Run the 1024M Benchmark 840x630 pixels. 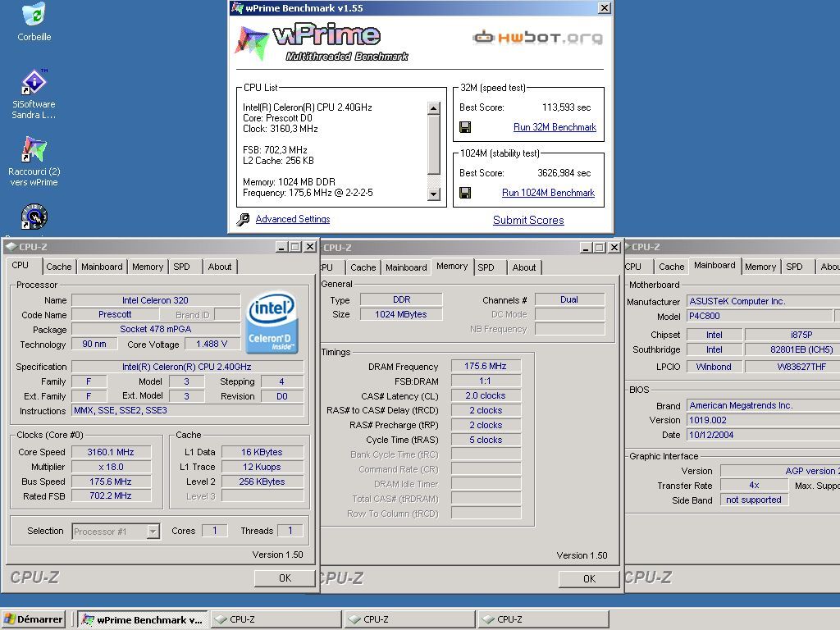(x=548, y=193)
